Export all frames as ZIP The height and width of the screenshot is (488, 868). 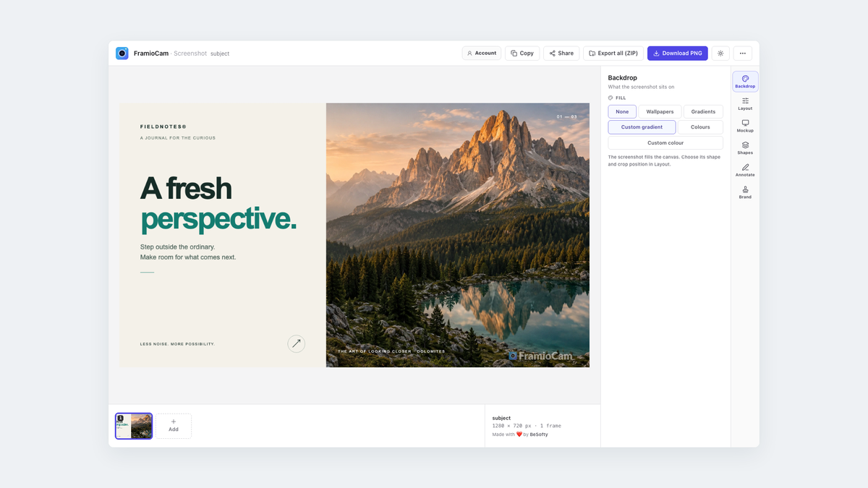point(613,53)
